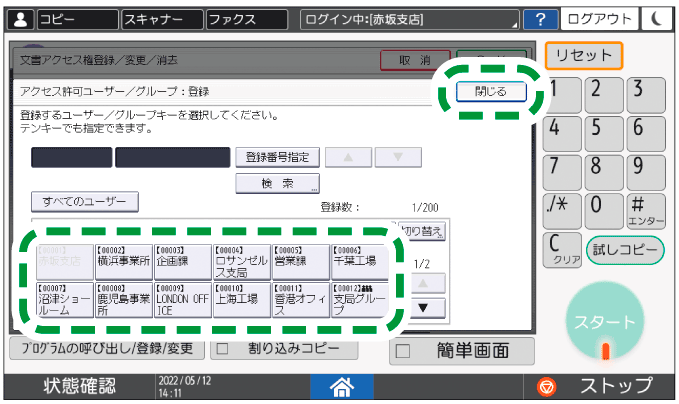
Task: Go to previous page of user keys
Action: point(423,284)
